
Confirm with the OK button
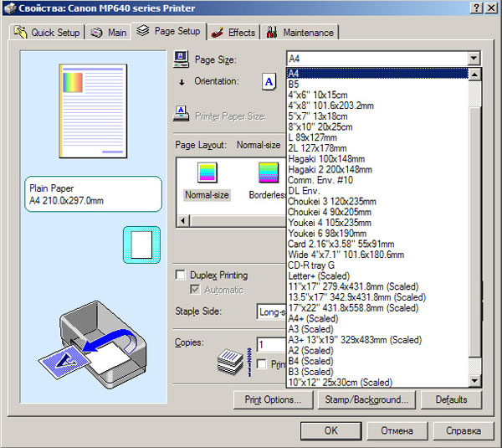[331, 430]
